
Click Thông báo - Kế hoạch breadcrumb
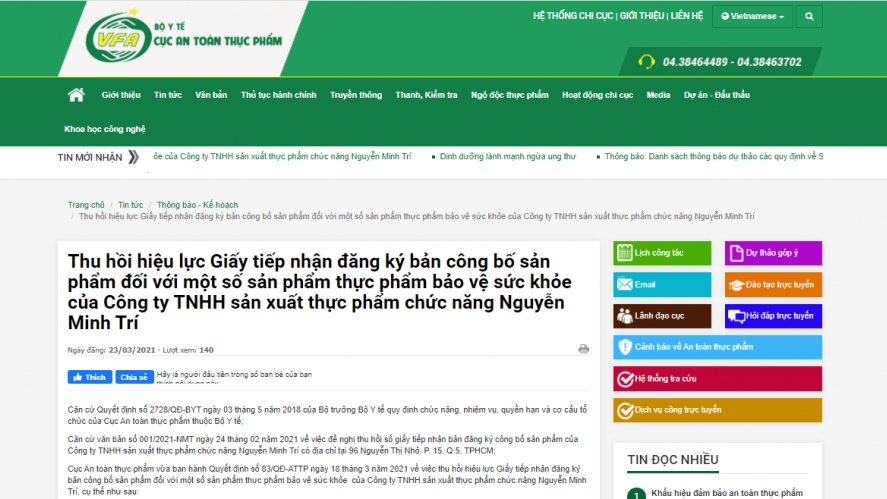coord(197,205)
